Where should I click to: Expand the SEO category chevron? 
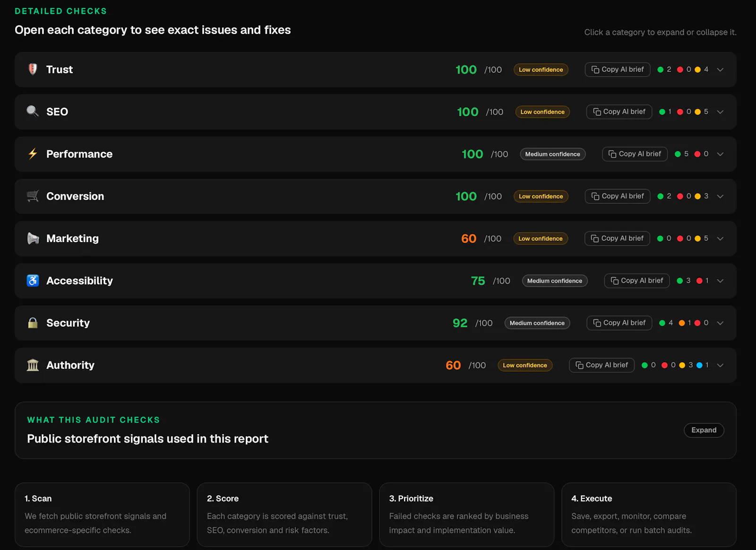(720, 112)
